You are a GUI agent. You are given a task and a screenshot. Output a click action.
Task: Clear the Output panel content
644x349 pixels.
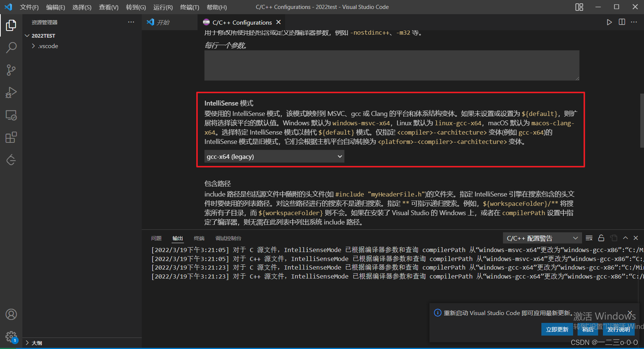589,238
